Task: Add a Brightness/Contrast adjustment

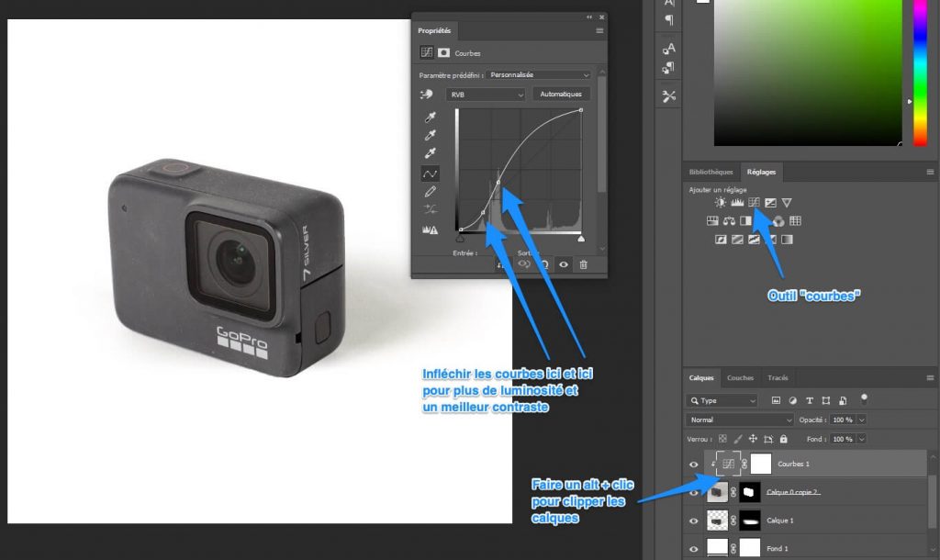Action: (x=721, y=203)
